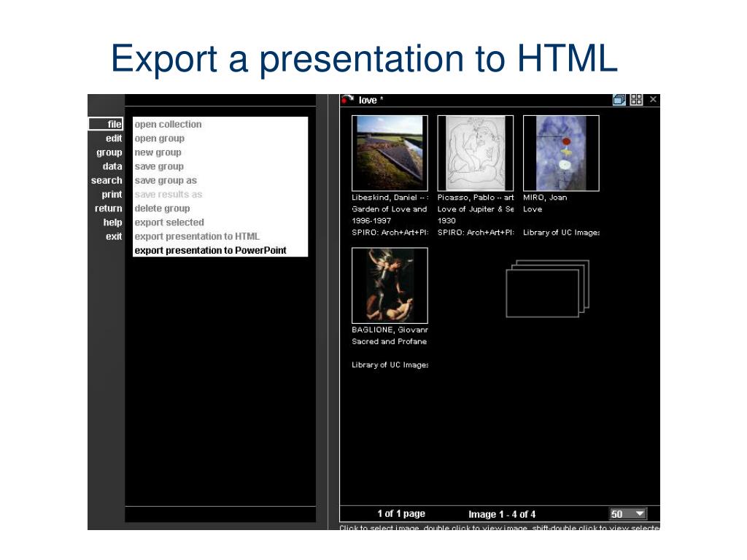This screenshot has height=560, width=747.
Task: Choose exit in the side menu
Action: [114, 236]
